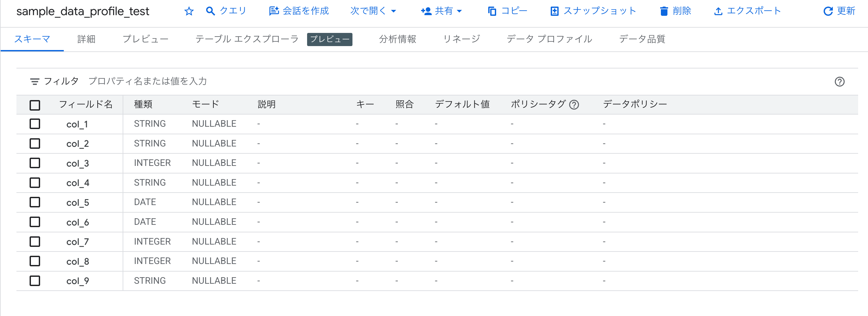Star the sample_data_profile_test table
868x316 pixels.
189,11
